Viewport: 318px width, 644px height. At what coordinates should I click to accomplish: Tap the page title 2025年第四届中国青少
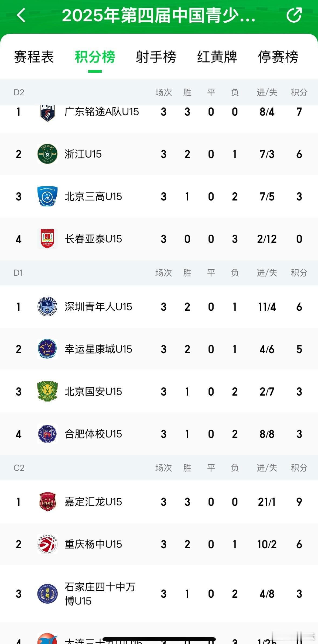[159, 15]
